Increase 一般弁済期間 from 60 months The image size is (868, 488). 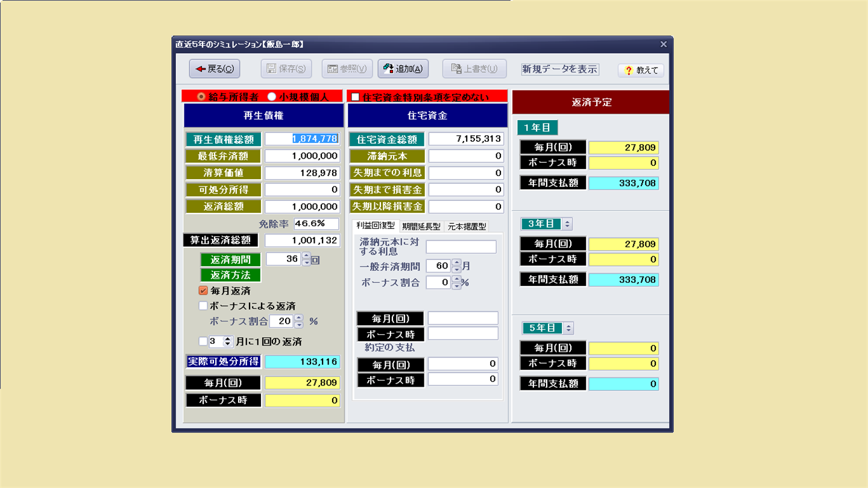456,262
